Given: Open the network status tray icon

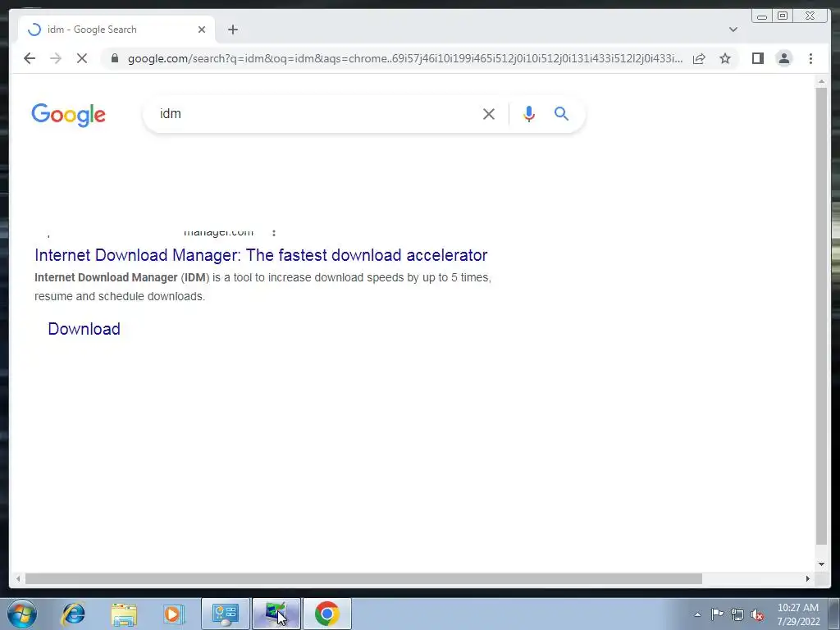Looking at the screenshot, I should tap(737, 614).
